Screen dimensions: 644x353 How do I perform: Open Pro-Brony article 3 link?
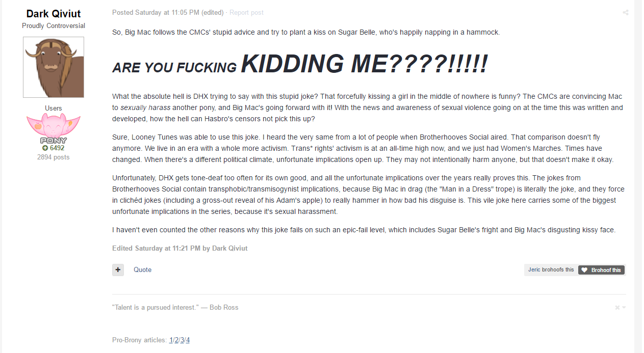click(182, 340)
